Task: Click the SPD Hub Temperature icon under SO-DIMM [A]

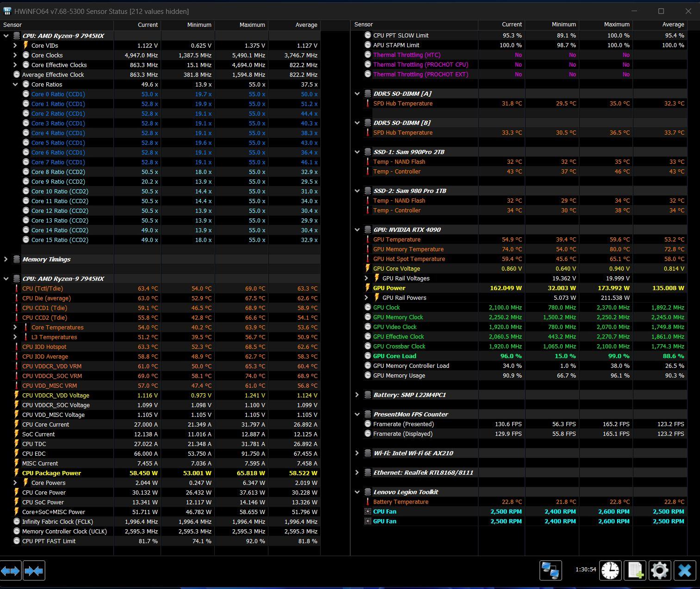Action: (368, 103)
